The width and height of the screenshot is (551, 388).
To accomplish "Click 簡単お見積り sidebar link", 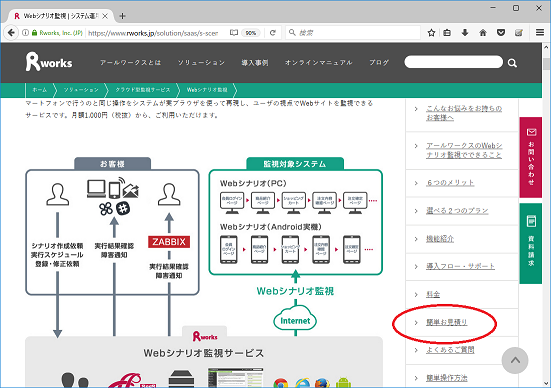I will click(447, 322).
